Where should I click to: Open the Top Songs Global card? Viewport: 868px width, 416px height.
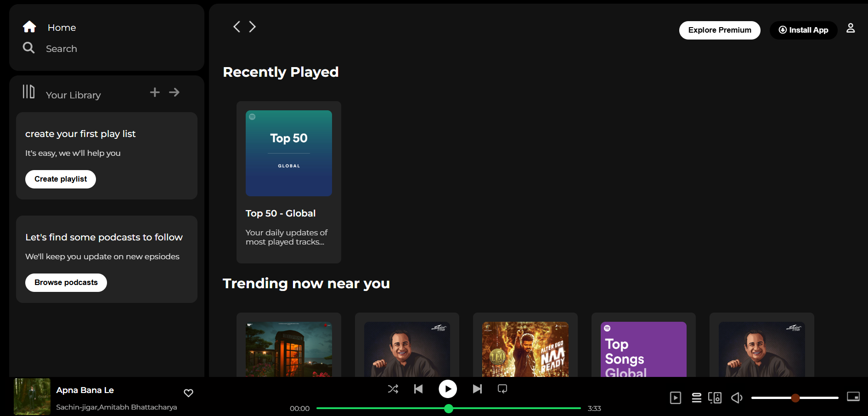click(x=643, y=349)
